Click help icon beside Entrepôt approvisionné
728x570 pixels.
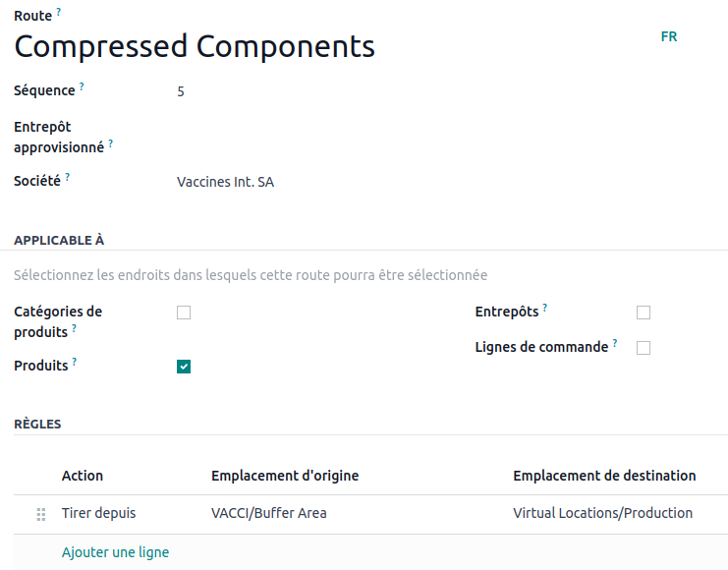(x=110, y=143)
